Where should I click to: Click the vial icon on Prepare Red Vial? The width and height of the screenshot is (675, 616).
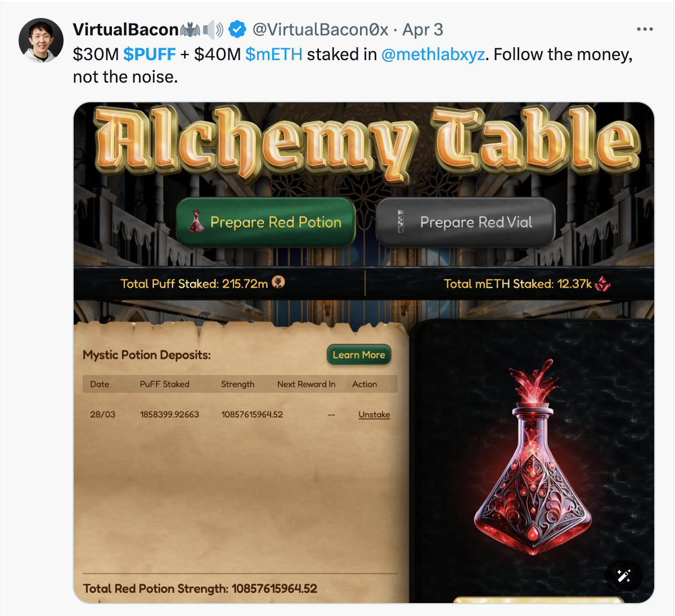[x=400, y=222]
